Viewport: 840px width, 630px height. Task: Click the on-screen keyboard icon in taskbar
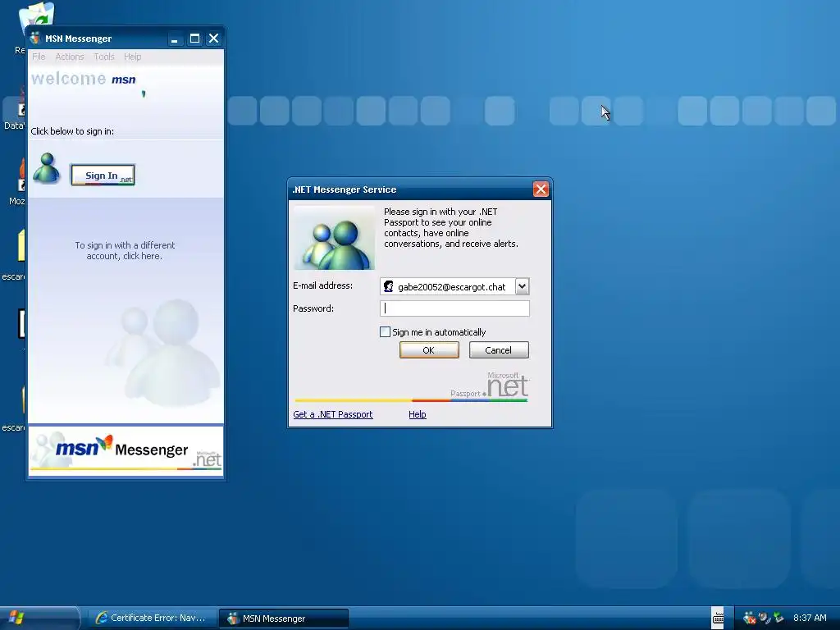(x=718, y=619)
